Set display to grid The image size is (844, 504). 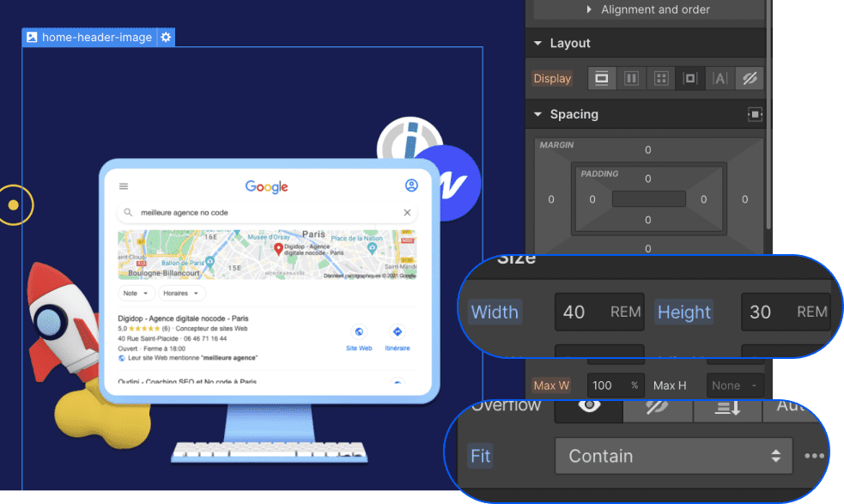[661, 79]
